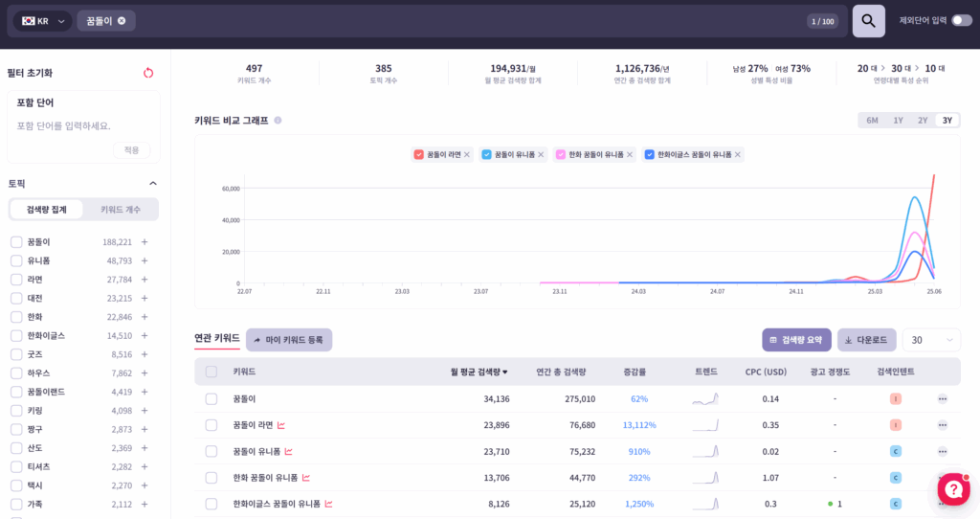Open the help chat bubble icon

tap(954, 488)
